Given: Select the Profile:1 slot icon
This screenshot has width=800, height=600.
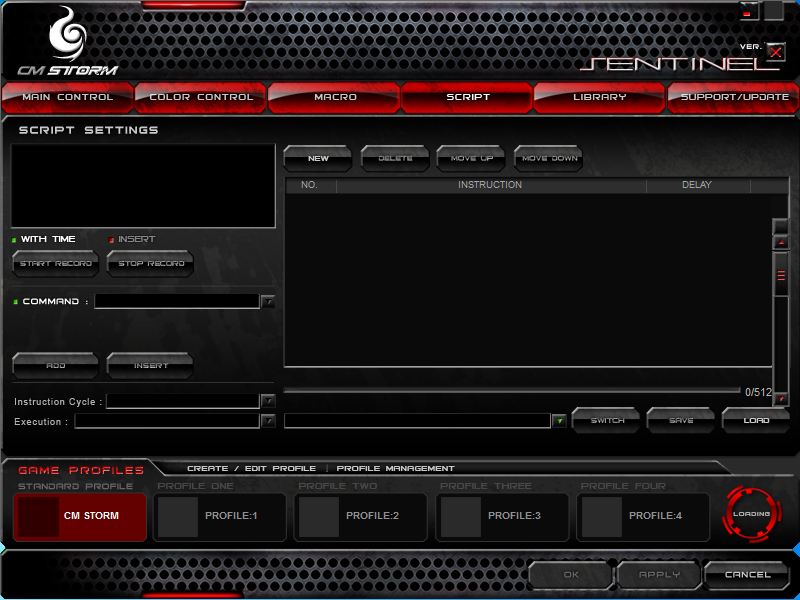Looking at the screenshot, I should [x=179, y=516].
